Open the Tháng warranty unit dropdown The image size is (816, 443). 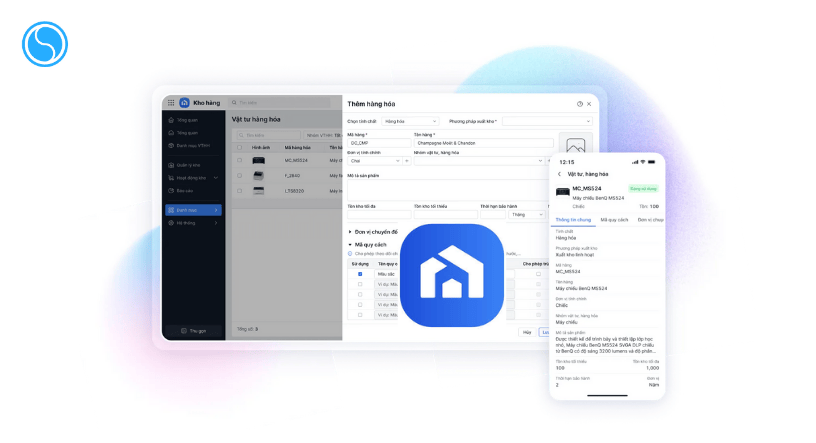pyautogui.click(x=526, y=214)
